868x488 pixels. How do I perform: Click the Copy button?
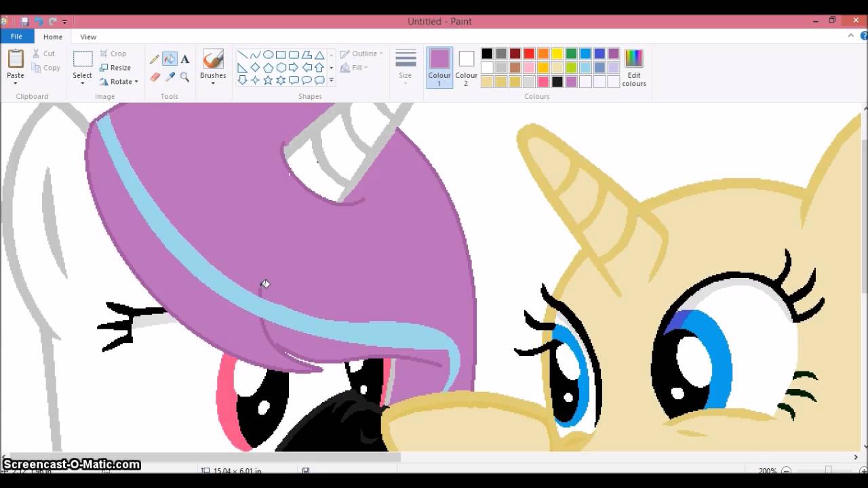46,68
